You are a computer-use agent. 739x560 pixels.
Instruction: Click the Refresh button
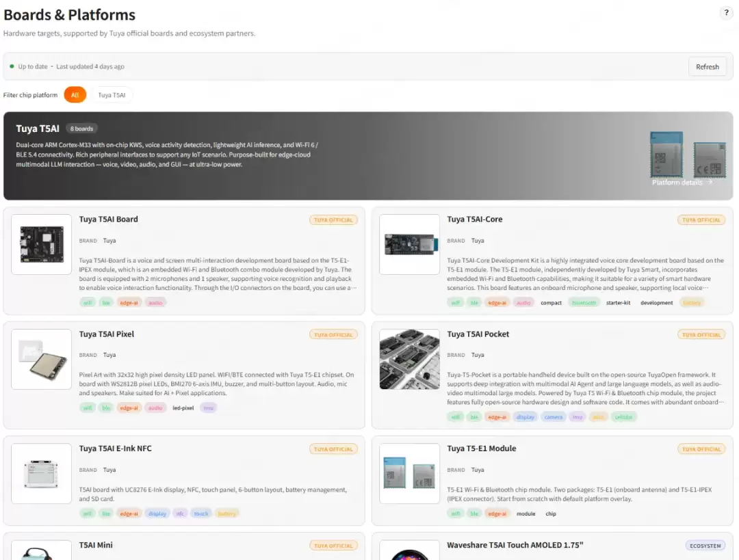[707, 67]
